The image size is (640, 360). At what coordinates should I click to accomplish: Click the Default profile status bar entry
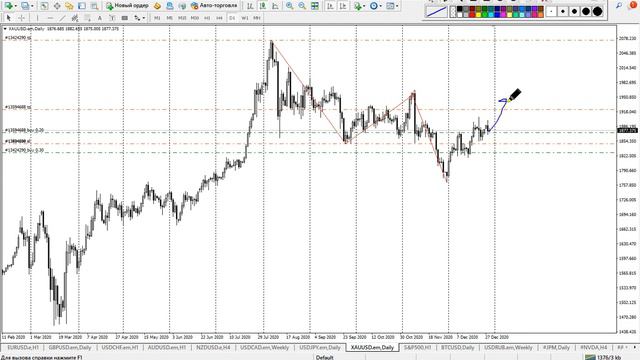(x=324, y=358)
